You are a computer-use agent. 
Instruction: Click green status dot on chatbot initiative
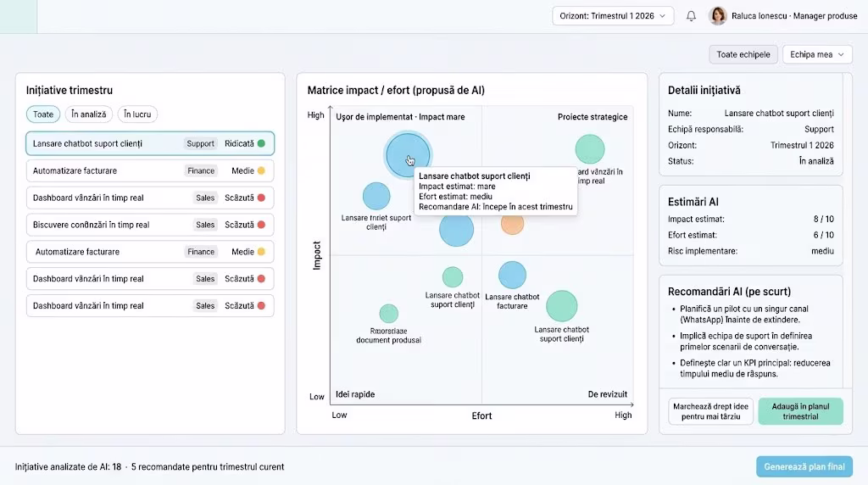261,144
